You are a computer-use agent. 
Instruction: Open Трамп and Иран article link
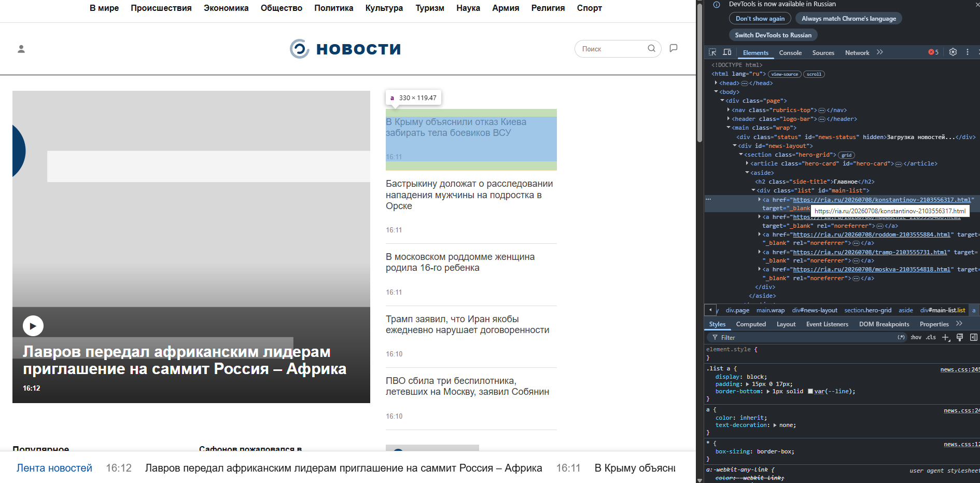(468, 325)
